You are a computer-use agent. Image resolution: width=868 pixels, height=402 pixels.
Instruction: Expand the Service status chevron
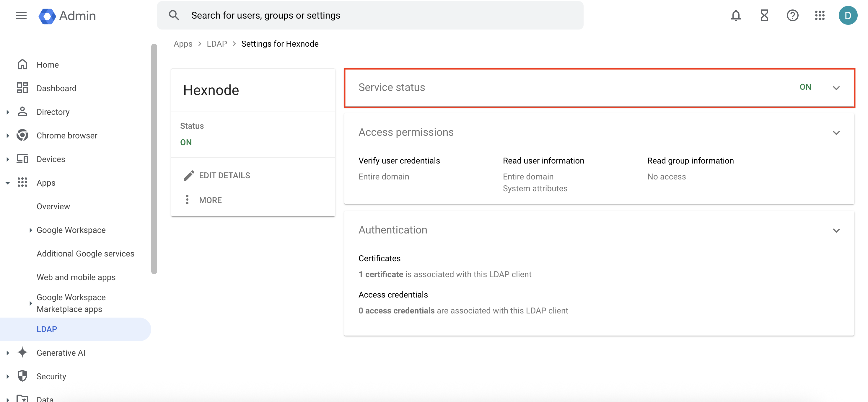point(836,88)
